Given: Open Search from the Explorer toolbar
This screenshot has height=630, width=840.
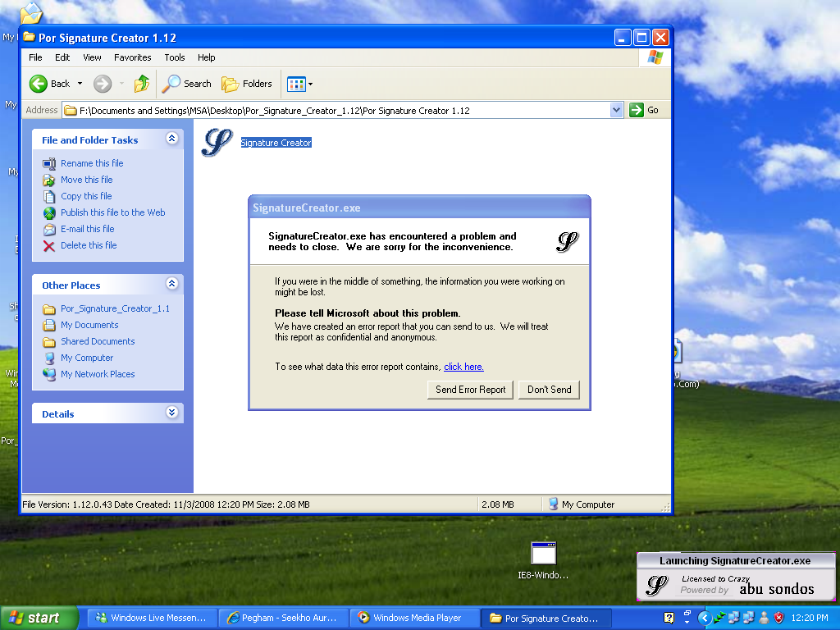Looking at the screenshot, I should [187, 84].
